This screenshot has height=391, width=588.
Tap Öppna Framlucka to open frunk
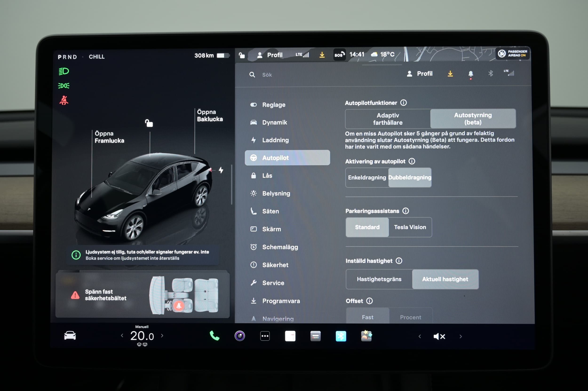coord(109,137)
